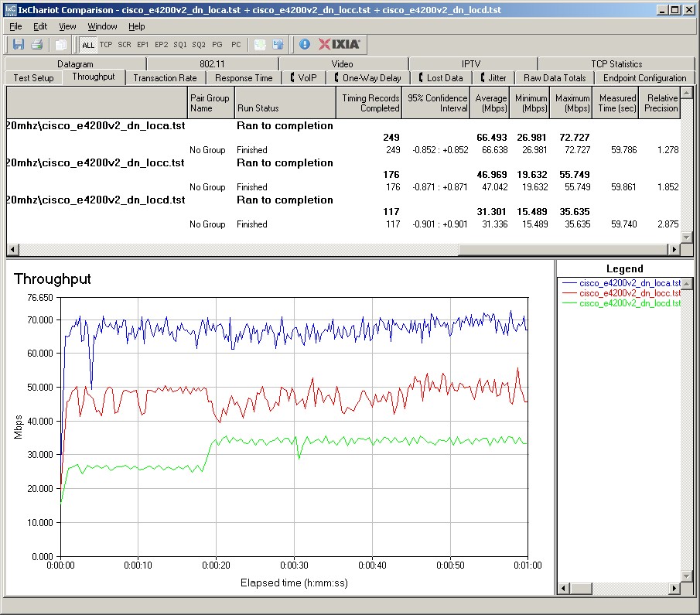Switch to the VoIP tab
The height and width of the screenshot is (615, 700).
coord(303,77)
